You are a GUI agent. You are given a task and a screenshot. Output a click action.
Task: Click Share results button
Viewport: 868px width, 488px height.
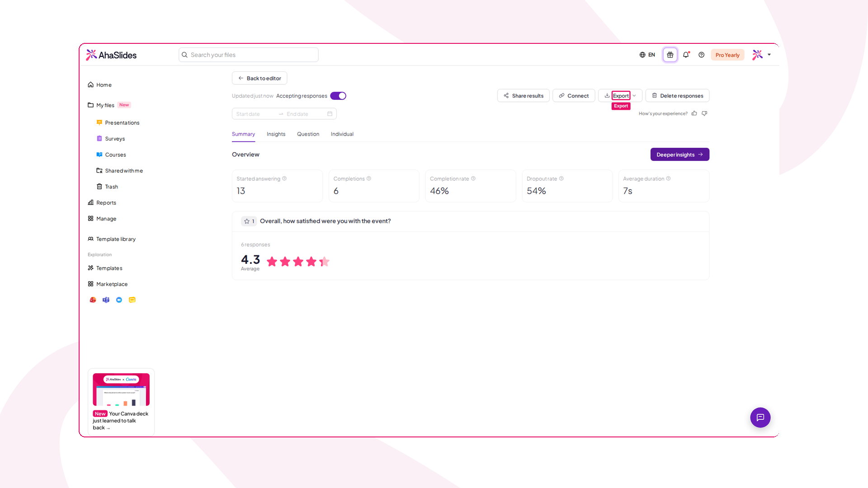click(524, 96)
